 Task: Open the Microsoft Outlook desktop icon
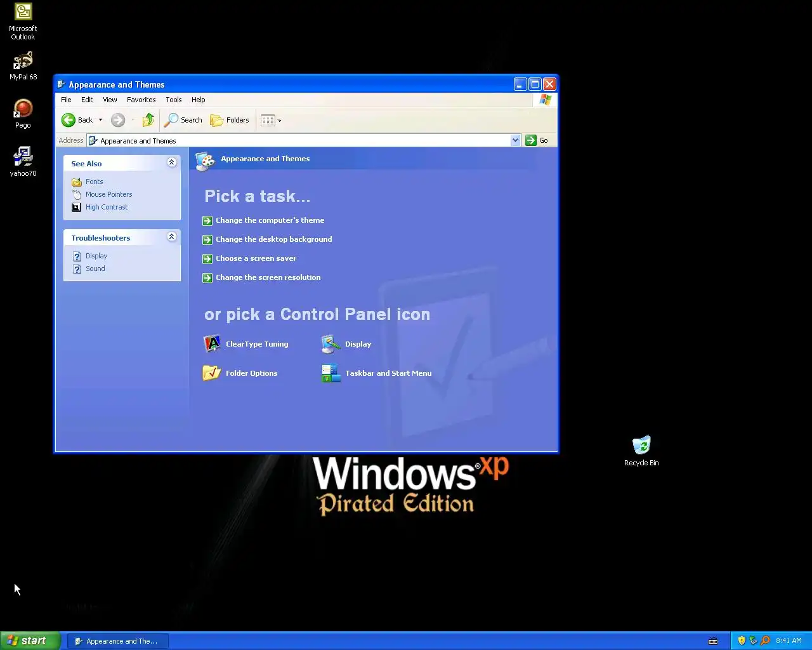[x=23, y=21]
